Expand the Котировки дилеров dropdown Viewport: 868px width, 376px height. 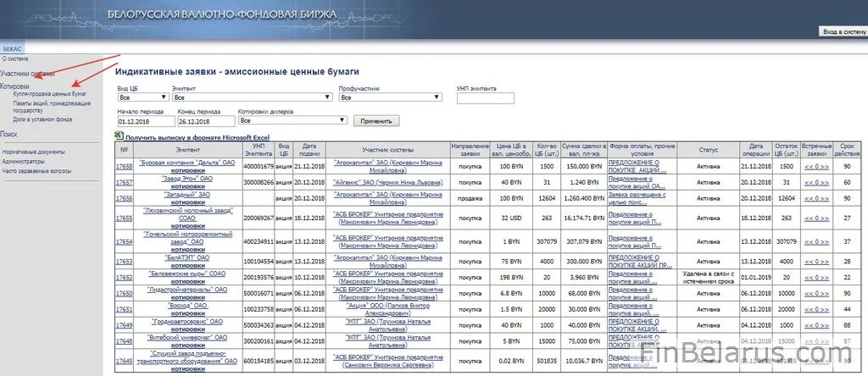tap(292, 120)
